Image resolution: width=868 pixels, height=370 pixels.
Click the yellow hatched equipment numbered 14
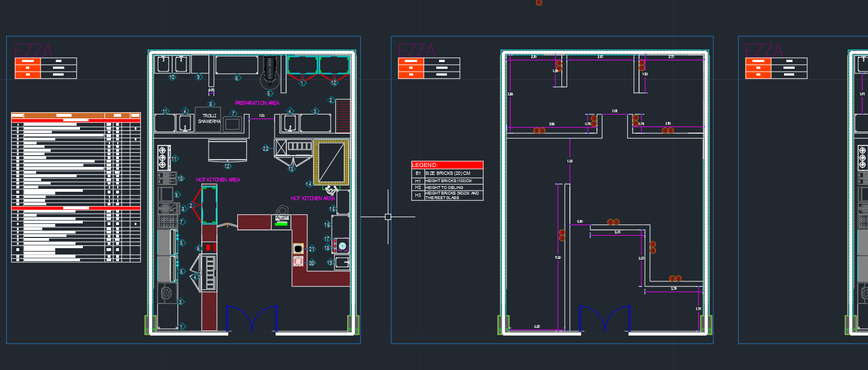click(x=331, y=163)
